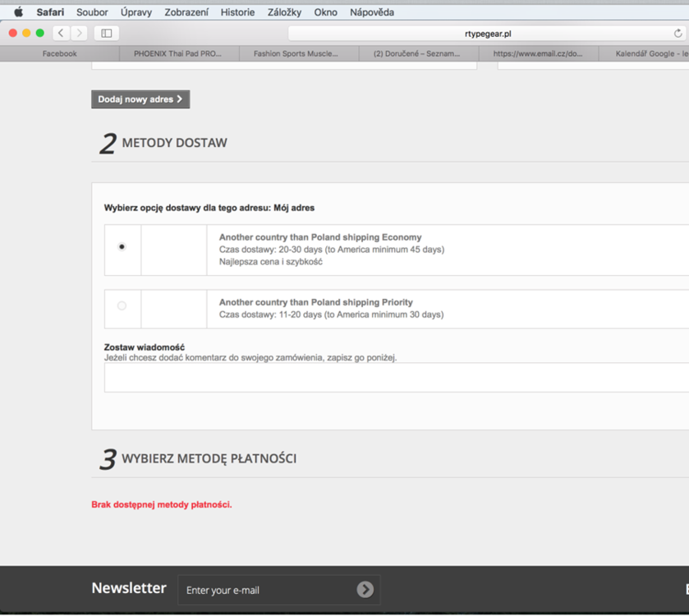Screen dimensions: 689x616
Task: Toggle the Safari sidebar button
Action: coord(106,33)
